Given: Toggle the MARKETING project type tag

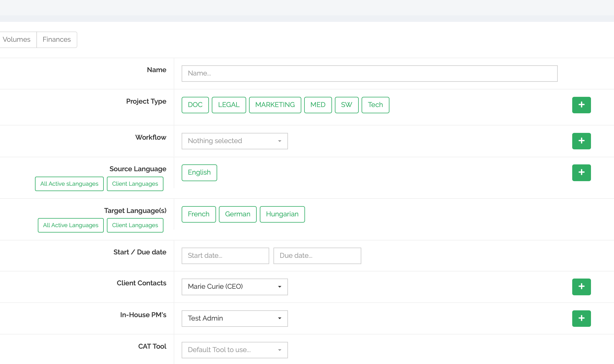Looking at the screenshot, I should coord(275,105).
